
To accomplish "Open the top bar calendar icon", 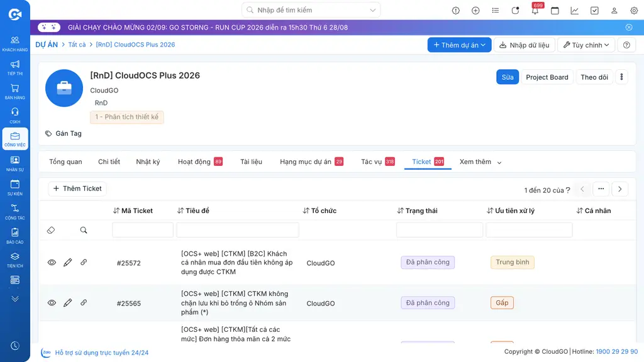I will pos(555,11).
